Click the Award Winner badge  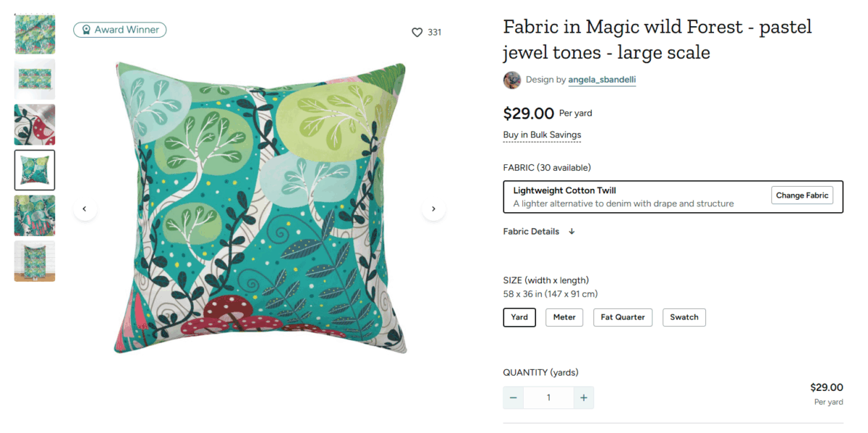click(120, 30)
